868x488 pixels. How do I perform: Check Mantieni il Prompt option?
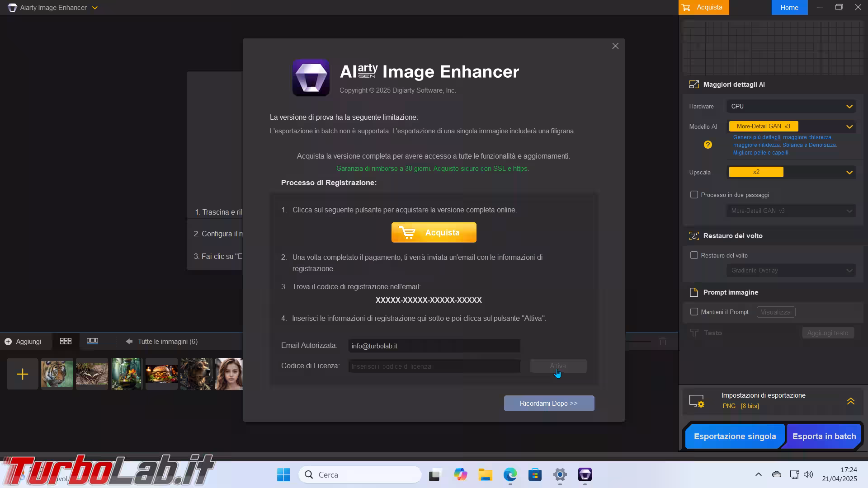(694, 312)
